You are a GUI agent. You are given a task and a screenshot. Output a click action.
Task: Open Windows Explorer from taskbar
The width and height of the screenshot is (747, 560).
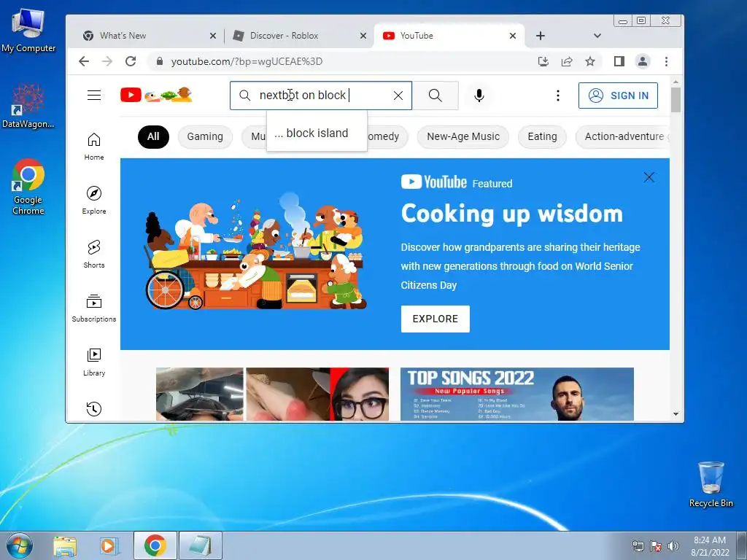[x=65, y=545]
